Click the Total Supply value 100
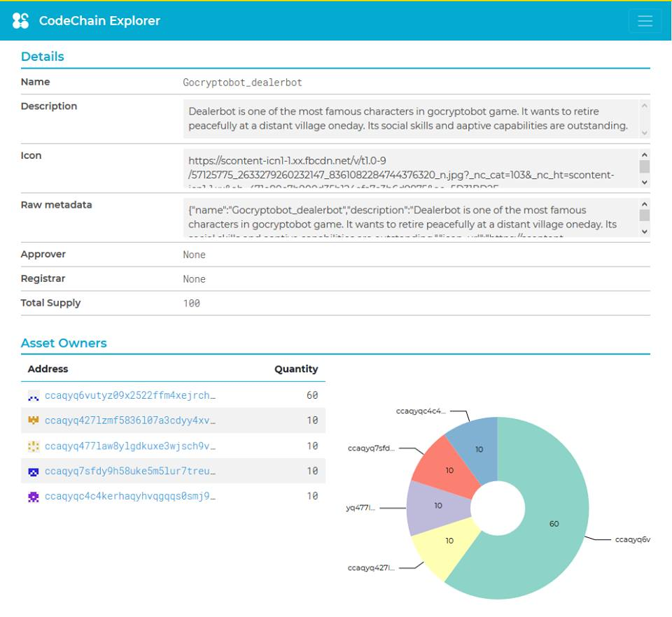The image size is (672, 617). coord(192,304)
